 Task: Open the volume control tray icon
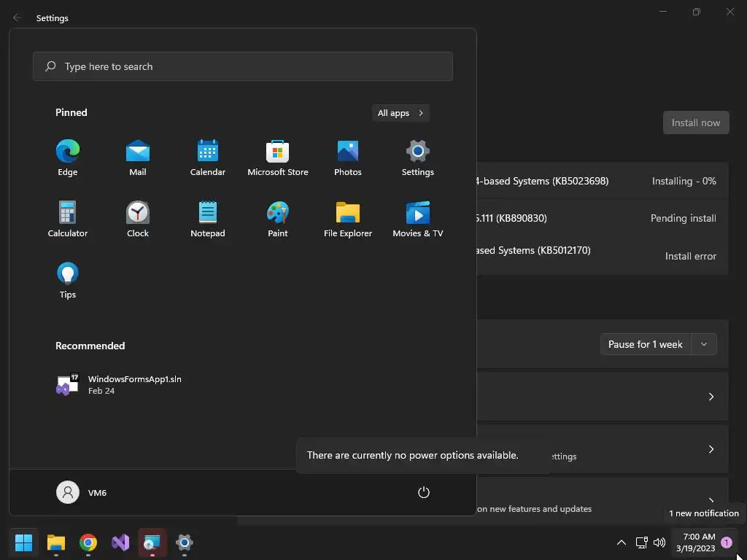click(659, 542)
